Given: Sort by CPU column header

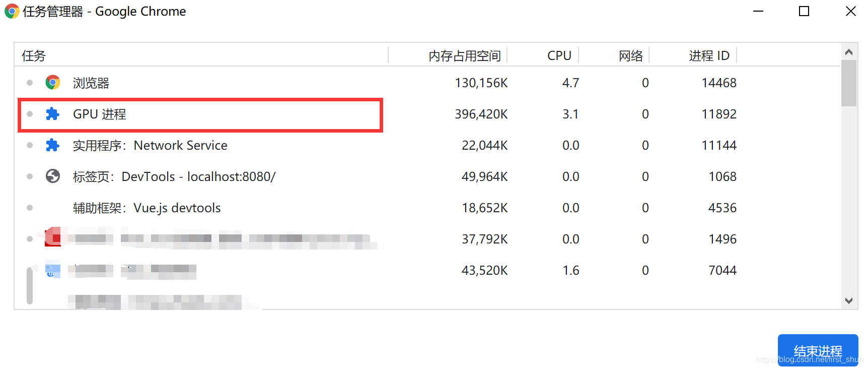Looking at the screenshot, I should click(559, 55).
